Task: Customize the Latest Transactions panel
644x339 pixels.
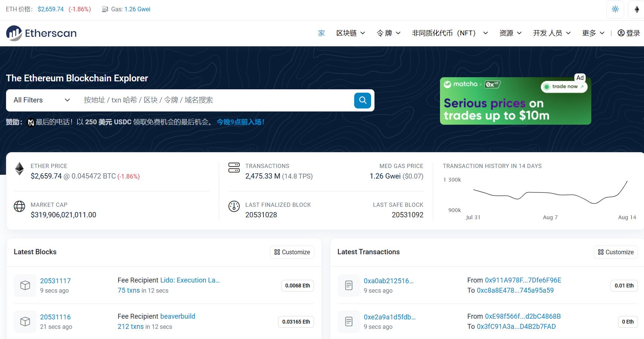Action: 616,252
